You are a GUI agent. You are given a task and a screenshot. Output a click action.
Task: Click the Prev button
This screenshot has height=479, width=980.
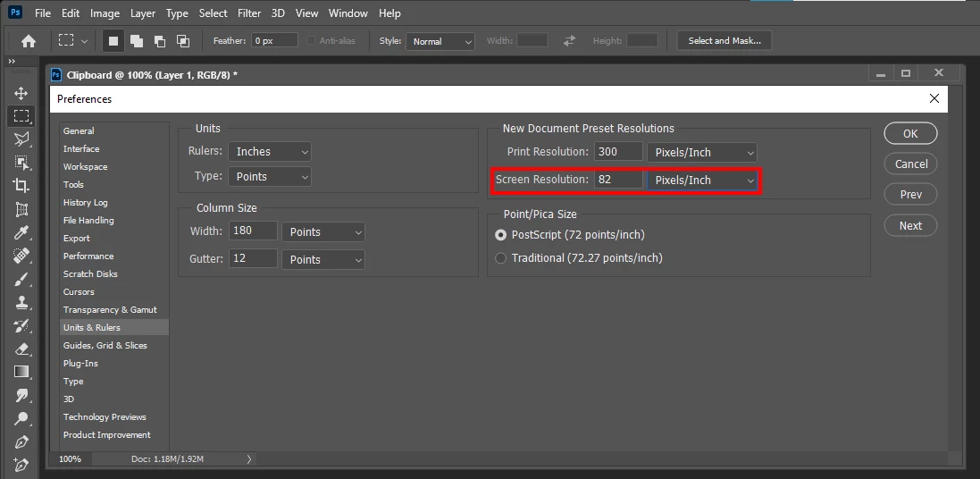click(x=910, y=195)
